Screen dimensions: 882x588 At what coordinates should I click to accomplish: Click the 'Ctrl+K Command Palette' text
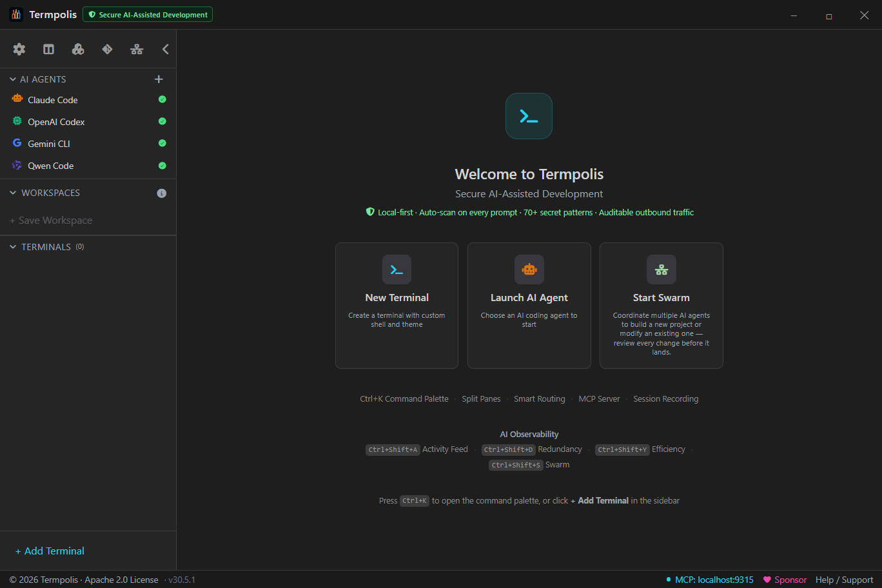point(404,399)
